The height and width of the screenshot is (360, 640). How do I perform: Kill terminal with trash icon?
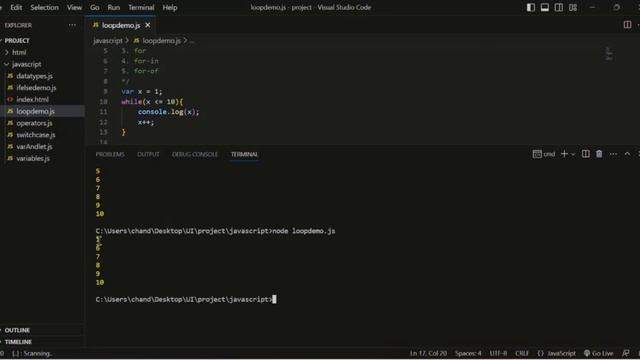(x=599, y=154)
